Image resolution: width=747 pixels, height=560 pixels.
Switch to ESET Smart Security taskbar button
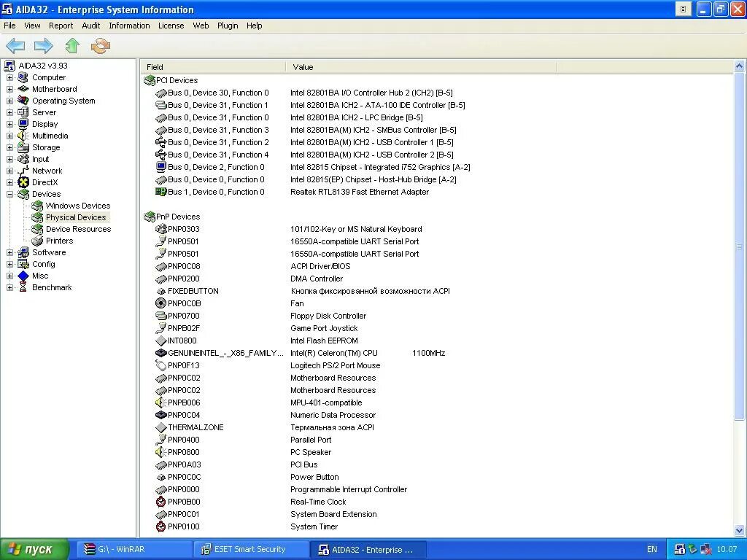[x=251, y=550]
